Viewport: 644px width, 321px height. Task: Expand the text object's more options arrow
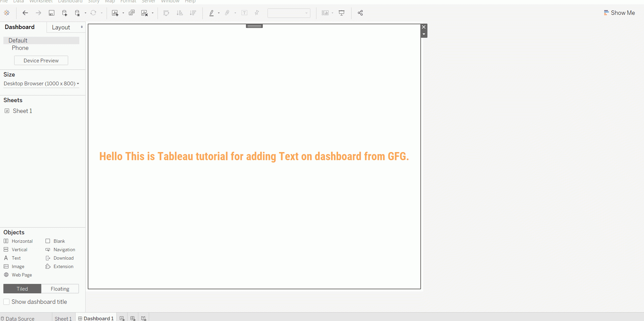tap(424, 34)
